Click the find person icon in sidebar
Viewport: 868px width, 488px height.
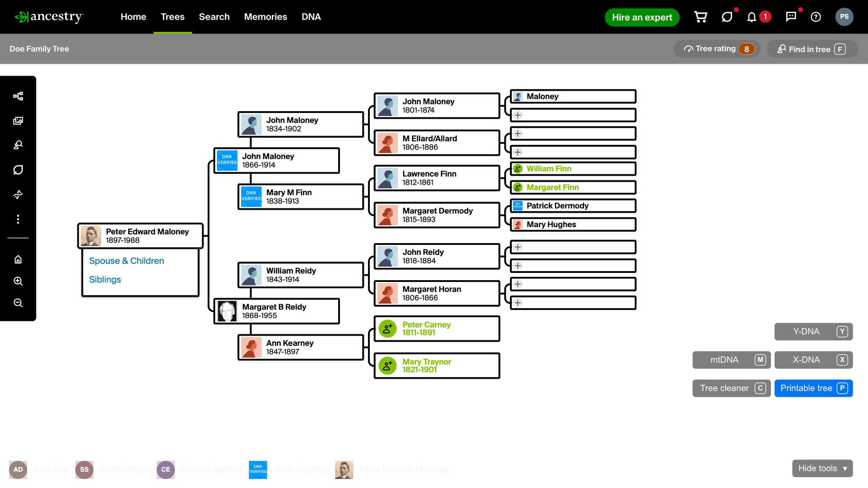(18, 145)
